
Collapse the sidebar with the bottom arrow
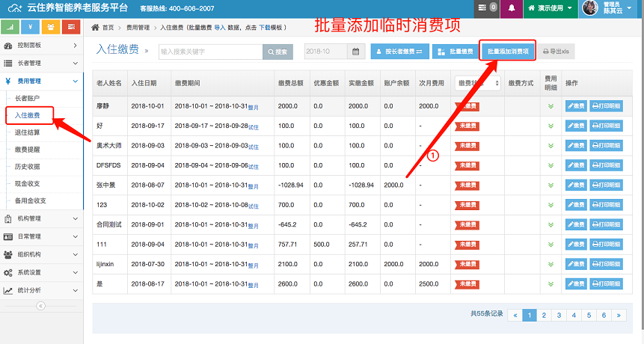click(40, 306)
